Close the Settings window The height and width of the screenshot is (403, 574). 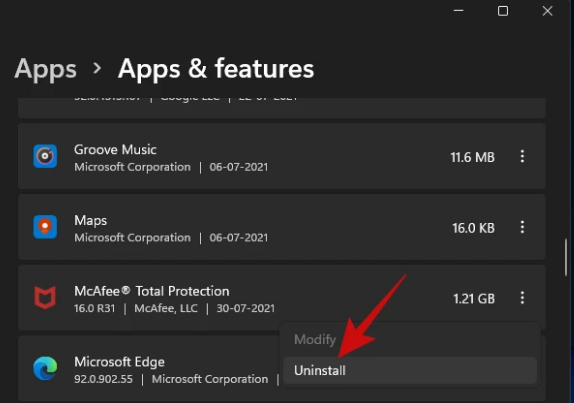click(x=547, y=11)
